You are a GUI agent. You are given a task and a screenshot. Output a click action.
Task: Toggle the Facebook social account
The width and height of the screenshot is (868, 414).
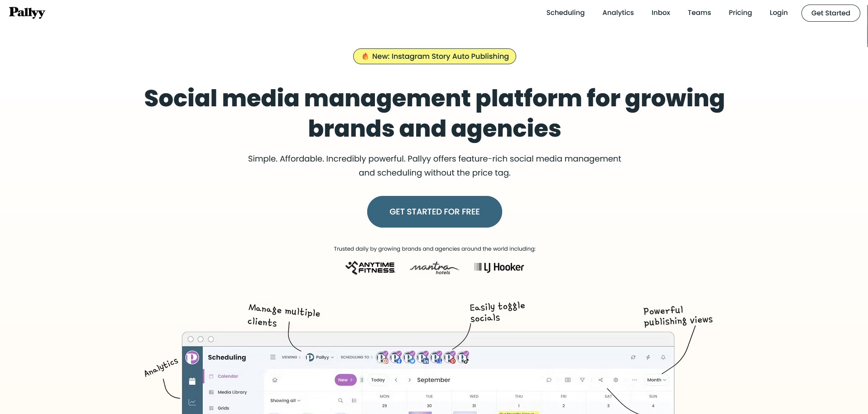click(396, 357)
